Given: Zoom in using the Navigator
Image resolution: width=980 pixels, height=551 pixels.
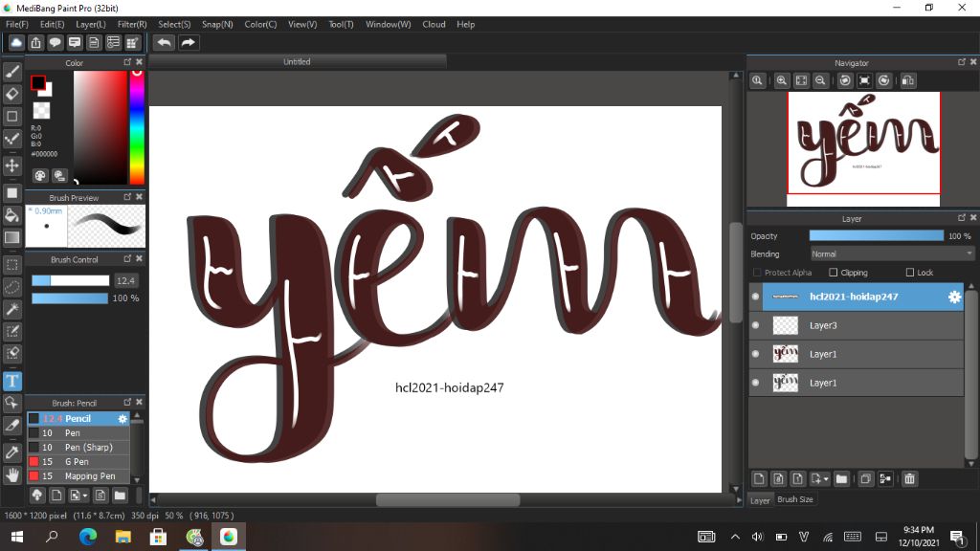Looking at the screenshot, I should click(781, 80).
